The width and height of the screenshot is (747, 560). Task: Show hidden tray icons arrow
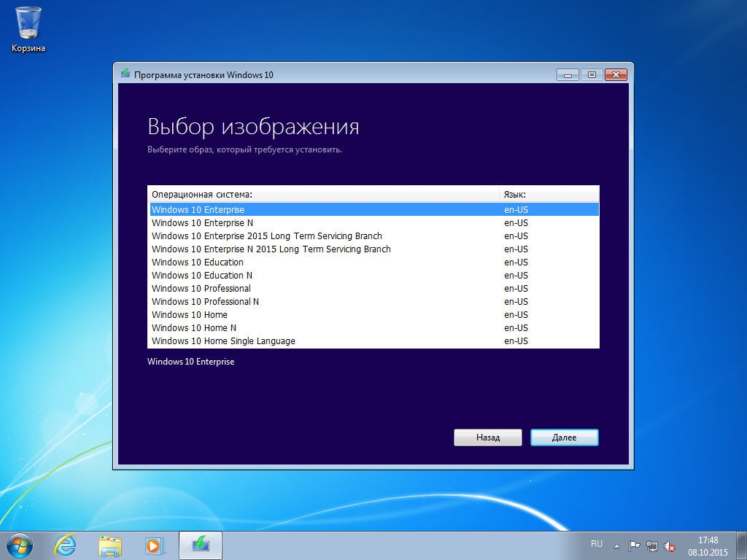[x=616, y=546]
